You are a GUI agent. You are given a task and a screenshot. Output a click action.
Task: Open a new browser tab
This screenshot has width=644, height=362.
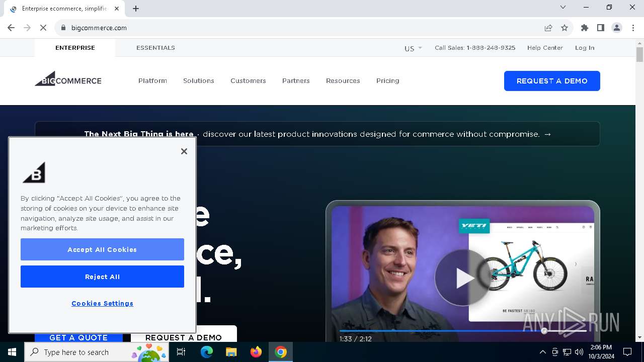(136, 9)
